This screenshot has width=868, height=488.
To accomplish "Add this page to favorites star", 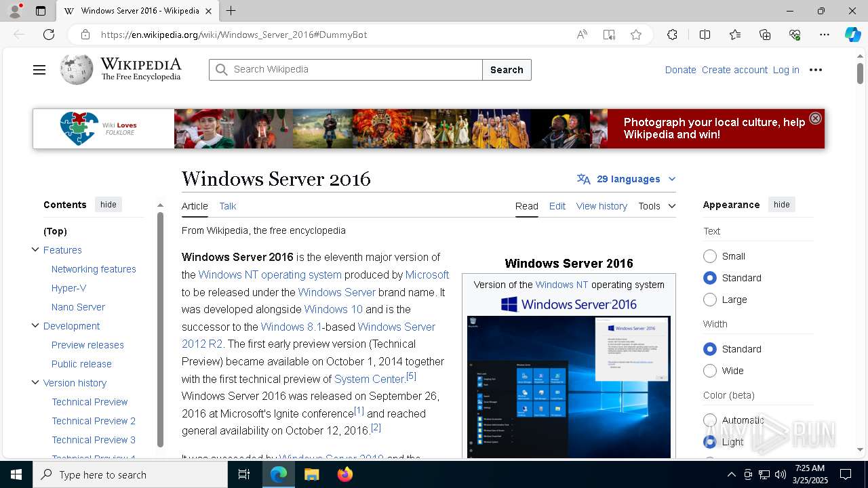I will [635, 35].
